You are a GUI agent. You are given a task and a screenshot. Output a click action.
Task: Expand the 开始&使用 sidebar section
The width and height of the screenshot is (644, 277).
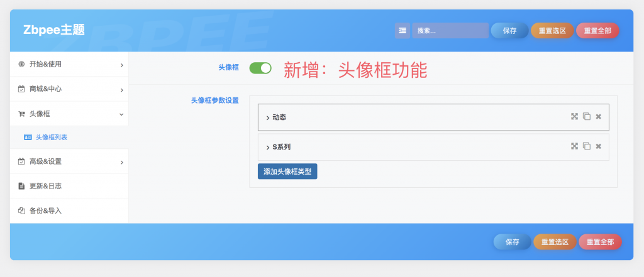pos(69,64)
